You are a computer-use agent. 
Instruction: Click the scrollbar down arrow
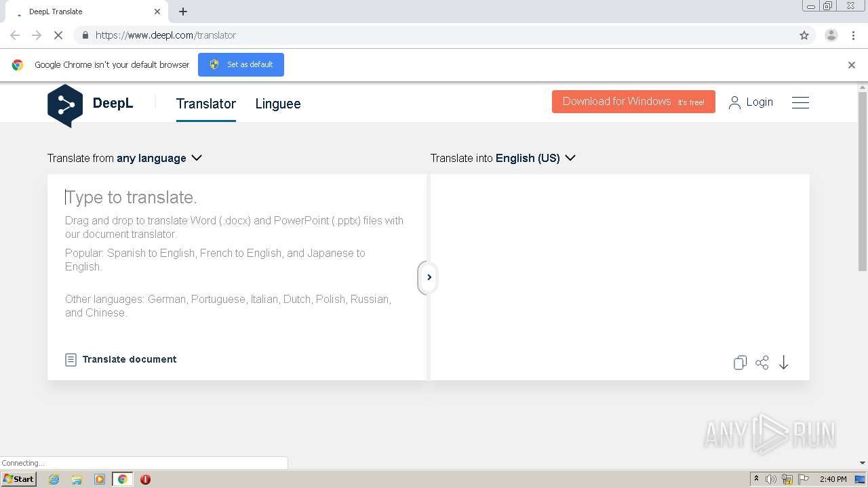click(x=863, y=463)
